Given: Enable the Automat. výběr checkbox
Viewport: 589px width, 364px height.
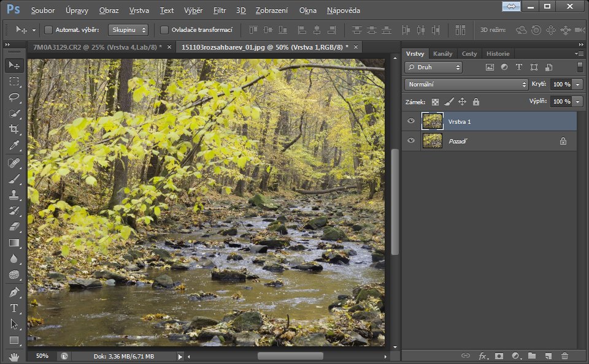Looking at the screenshot, I should (48, 29).
